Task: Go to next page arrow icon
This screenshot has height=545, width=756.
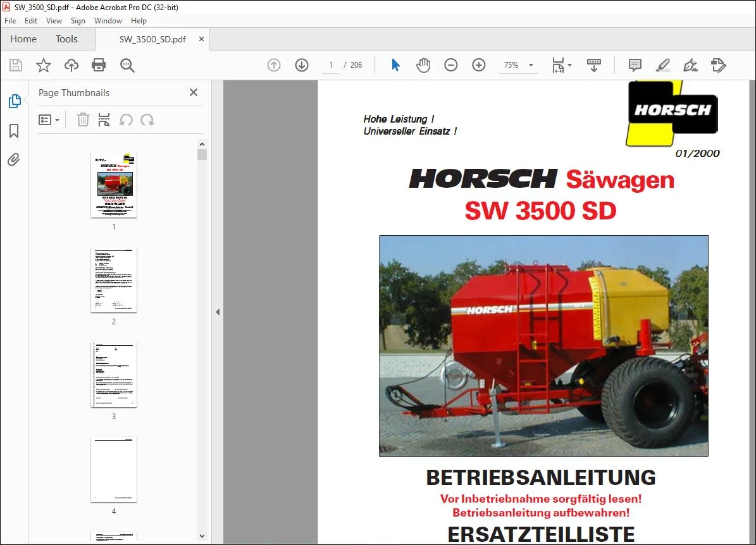Action: click(x=302, y=65)
